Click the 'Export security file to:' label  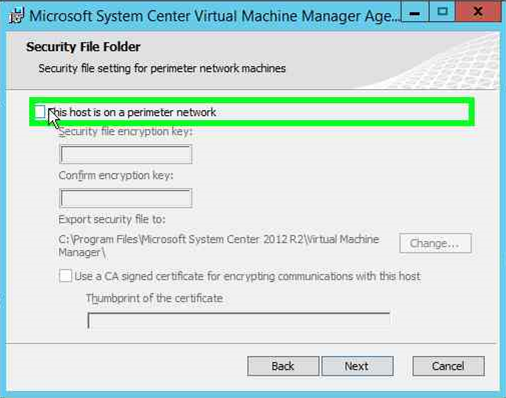click(112, 219)
